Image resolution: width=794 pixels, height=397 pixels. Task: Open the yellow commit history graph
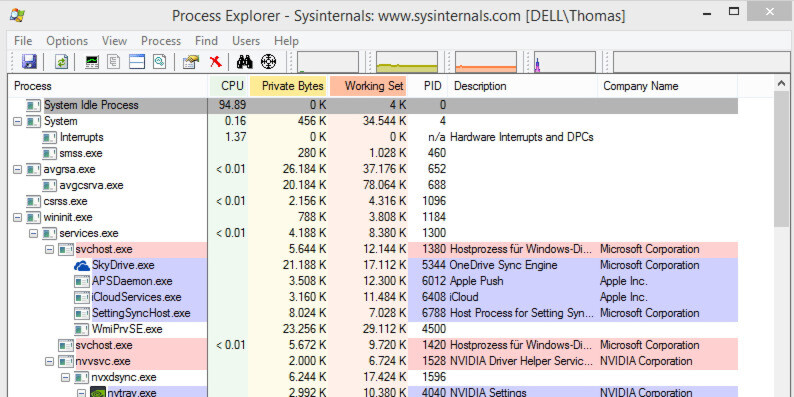click(x=407, y=62)
